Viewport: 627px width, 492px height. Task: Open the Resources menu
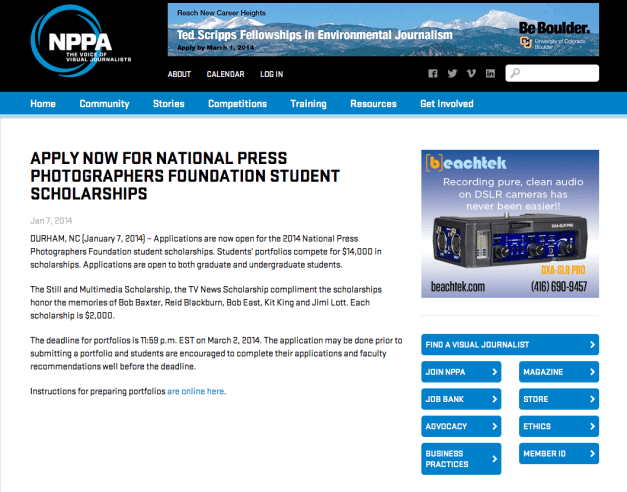373,104
